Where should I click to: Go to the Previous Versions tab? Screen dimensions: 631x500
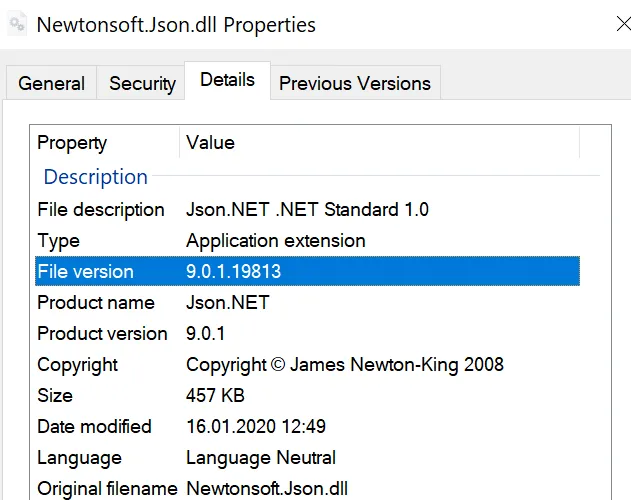[354, 84]
